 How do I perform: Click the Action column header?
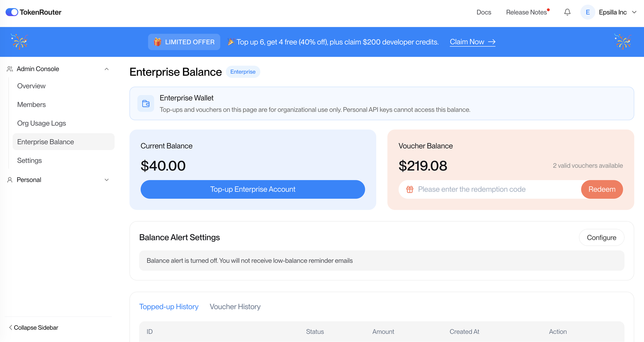pyautogui.click(x=558, y=332)
